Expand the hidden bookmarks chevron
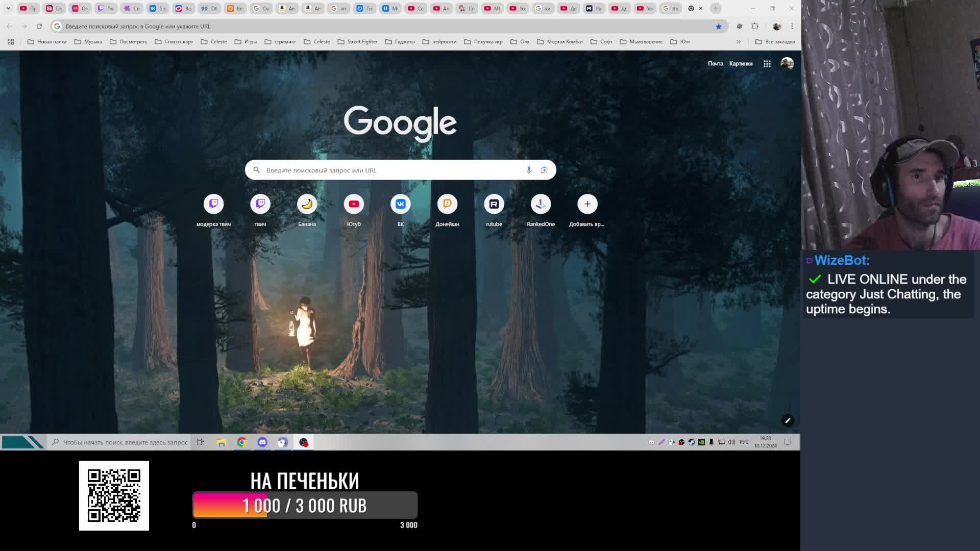 (738, 42)
